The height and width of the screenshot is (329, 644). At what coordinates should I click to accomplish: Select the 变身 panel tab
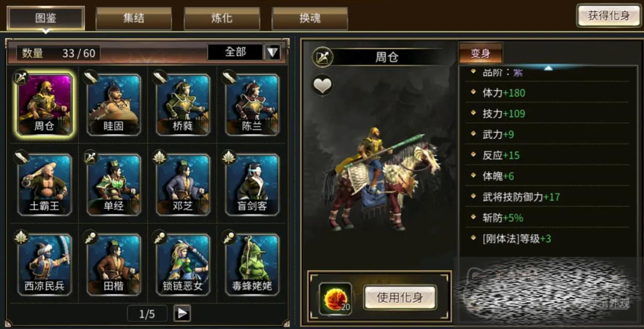480,54
